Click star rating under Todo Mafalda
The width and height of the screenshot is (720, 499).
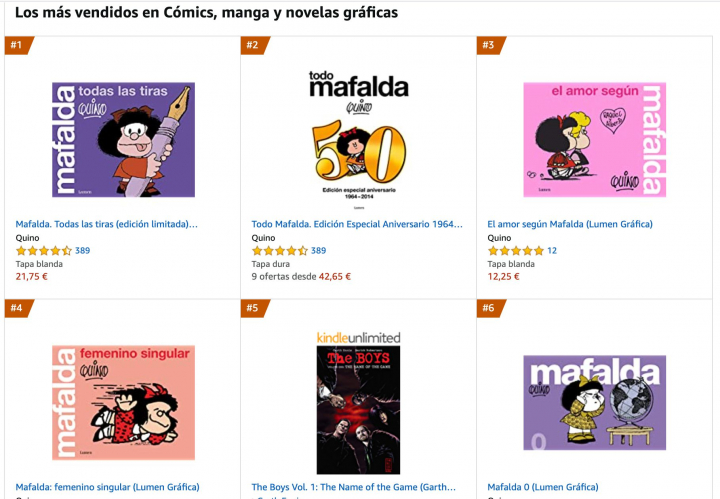click(280, 250)
